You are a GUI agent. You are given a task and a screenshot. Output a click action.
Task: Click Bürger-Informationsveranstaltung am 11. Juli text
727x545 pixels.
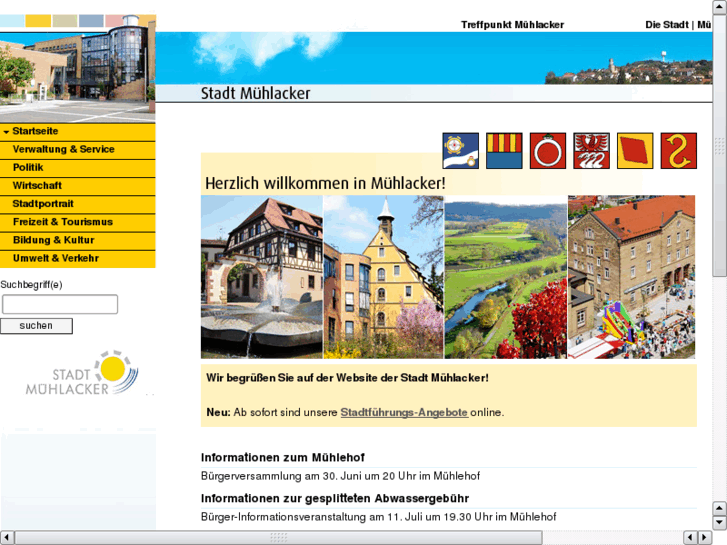coord(378,517)
